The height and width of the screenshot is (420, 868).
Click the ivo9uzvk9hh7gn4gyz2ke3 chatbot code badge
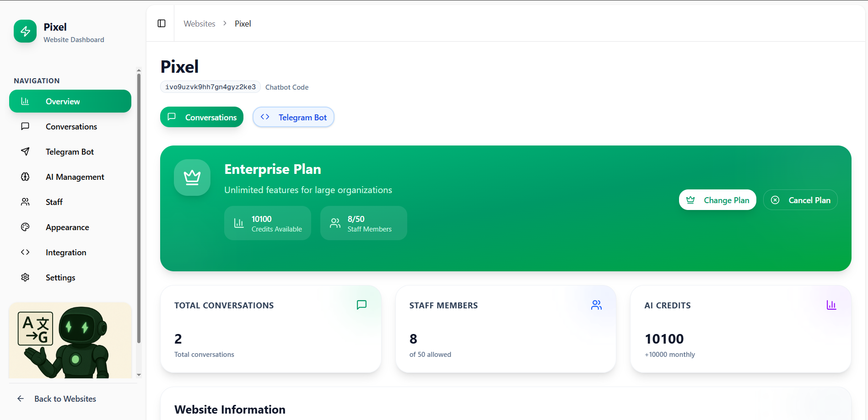210,86
